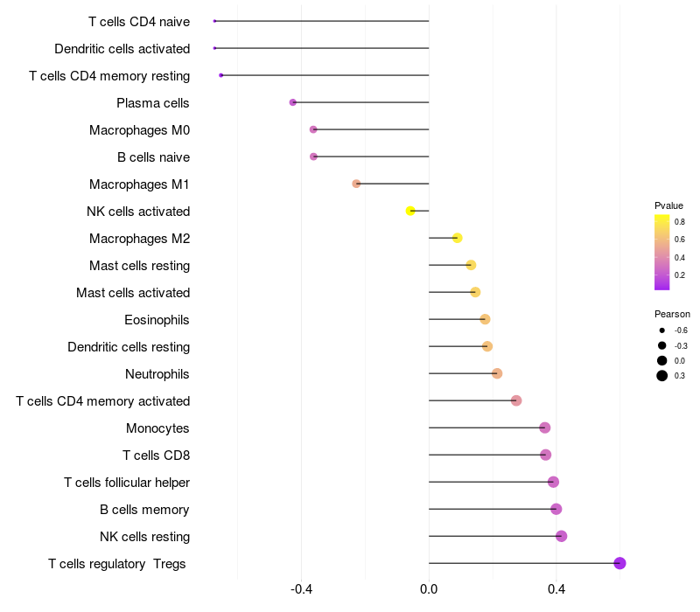
Task: Click the -0.4 x-axis tick label
Action: point(301,589)
